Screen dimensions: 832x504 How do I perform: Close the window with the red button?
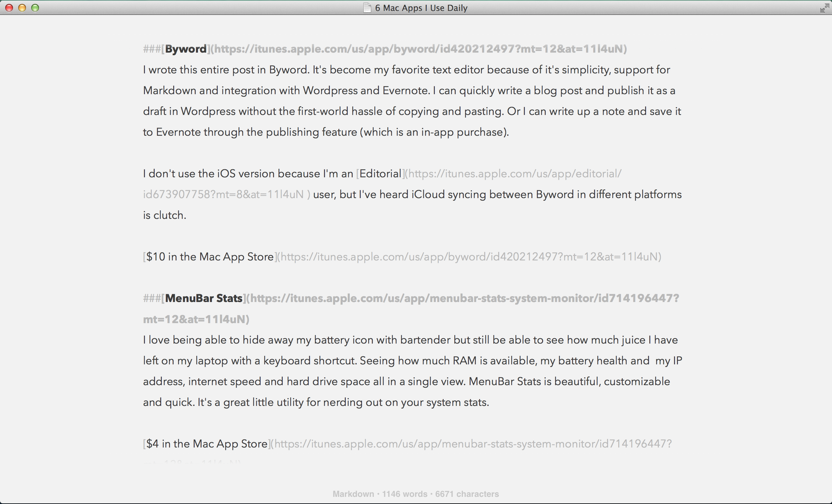coord(9,8)
